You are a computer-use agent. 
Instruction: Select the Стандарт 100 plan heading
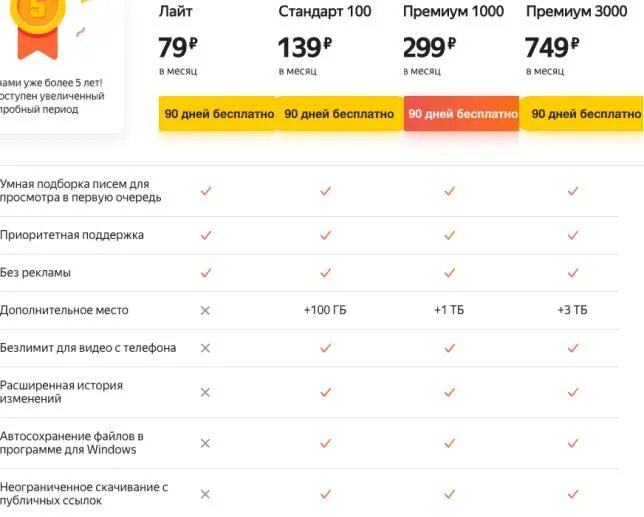[x=325, y=12]
